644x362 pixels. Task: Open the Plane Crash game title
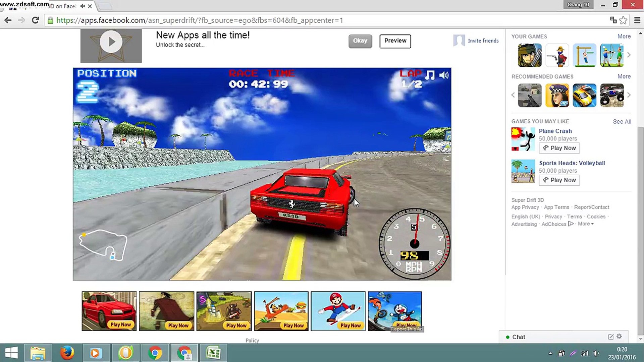[x=555, y=131]
